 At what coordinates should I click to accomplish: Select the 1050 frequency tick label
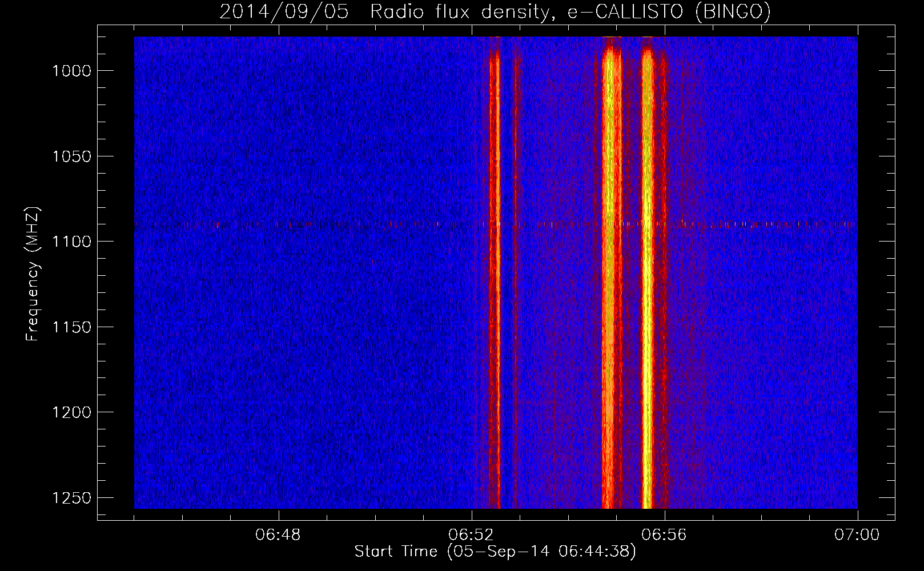[x=72, y=156]
